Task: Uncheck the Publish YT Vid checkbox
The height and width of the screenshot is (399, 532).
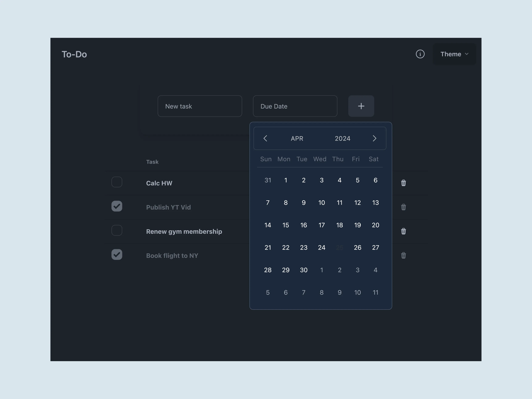Action: pos(117,206)
